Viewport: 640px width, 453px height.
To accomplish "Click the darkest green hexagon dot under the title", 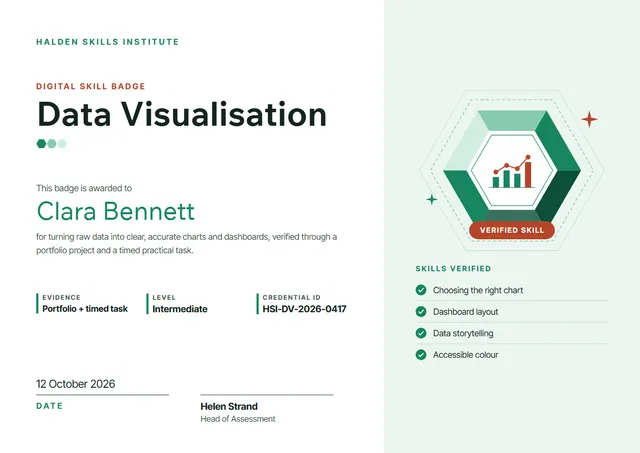I will (41, 143).
